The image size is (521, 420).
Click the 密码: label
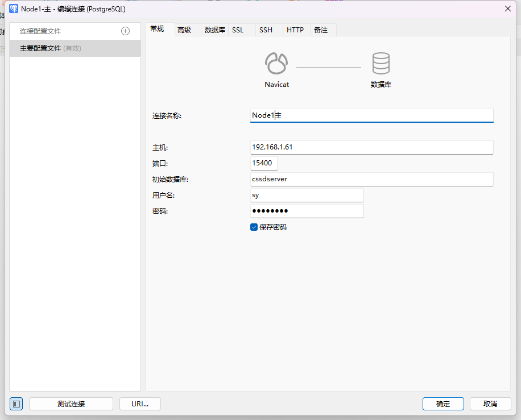(160, 211)
